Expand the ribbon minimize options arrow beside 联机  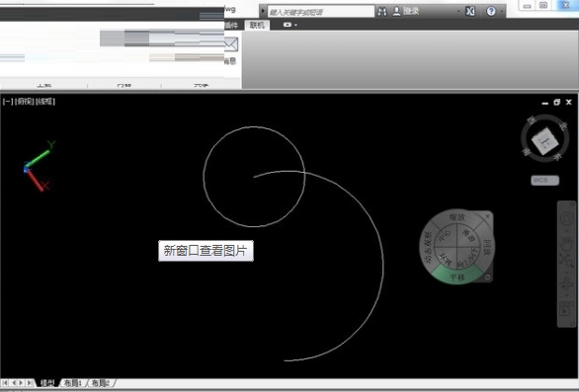click(289, 25)
